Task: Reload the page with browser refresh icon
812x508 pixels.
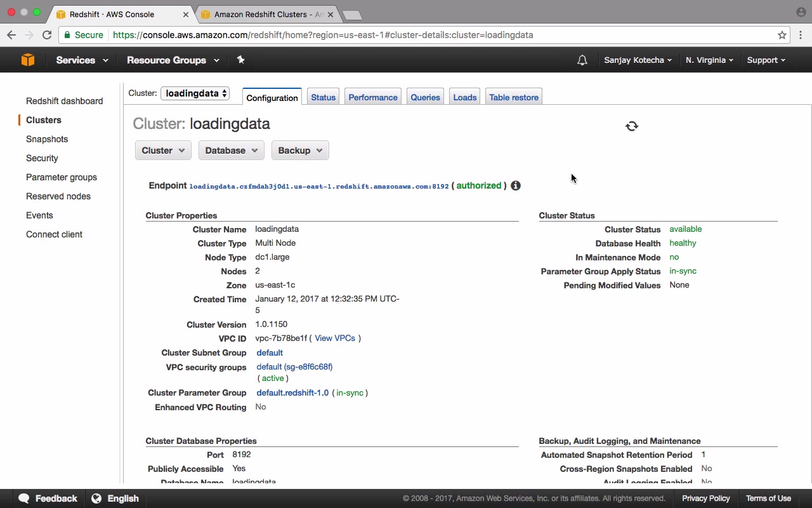Action: [47, 35]
